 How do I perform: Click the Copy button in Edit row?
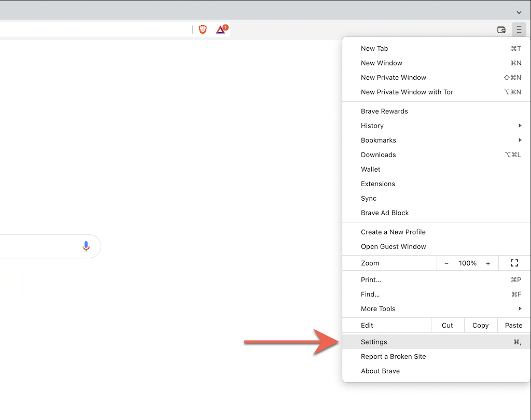pos(480,326)
